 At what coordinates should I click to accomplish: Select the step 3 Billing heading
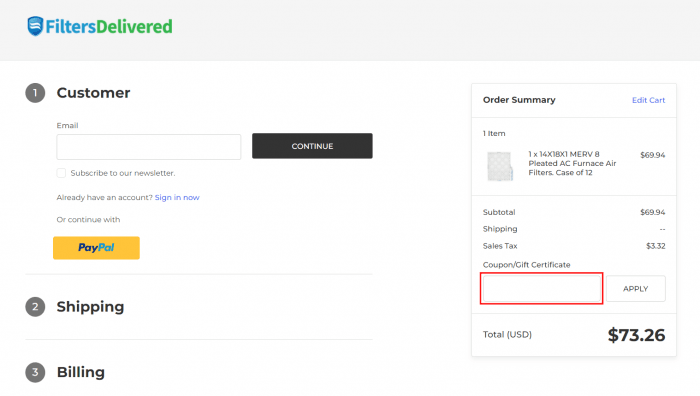tap(81, 372)
